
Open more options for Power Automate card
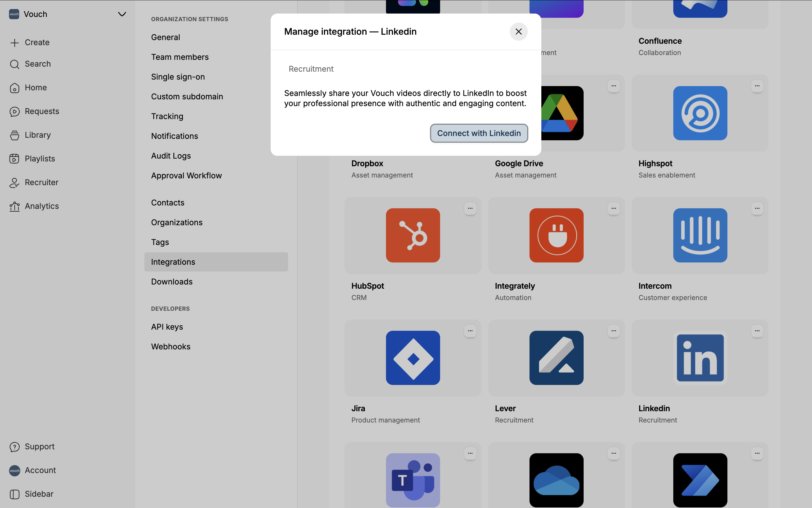point(757,453)
